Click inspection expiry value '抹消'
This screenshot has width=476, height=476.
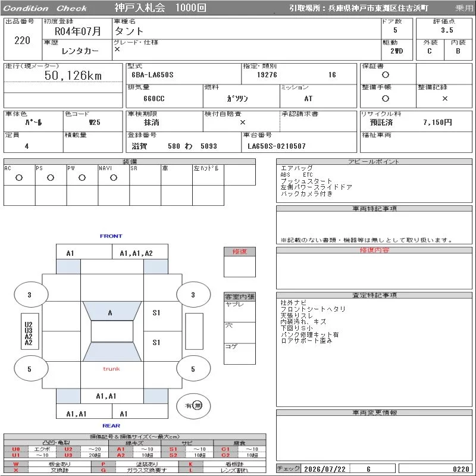click(152, 123)
